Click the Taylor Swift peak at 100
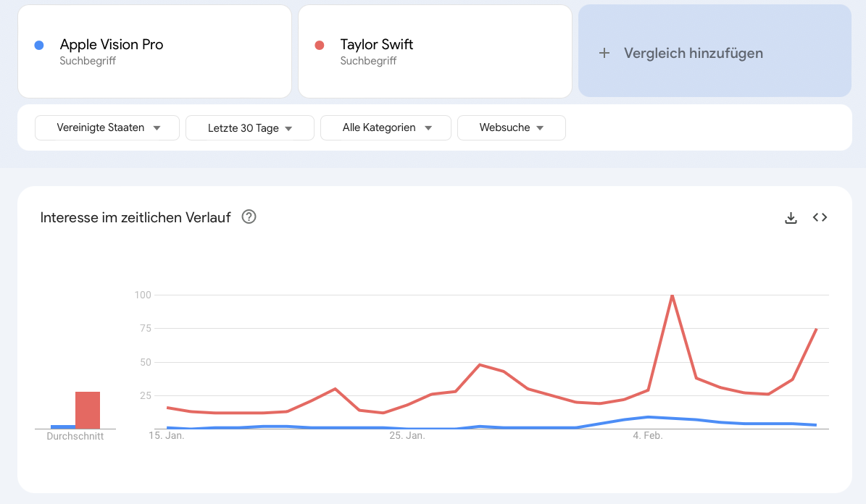Screen dimensions: 866x504 pos(673,295)
